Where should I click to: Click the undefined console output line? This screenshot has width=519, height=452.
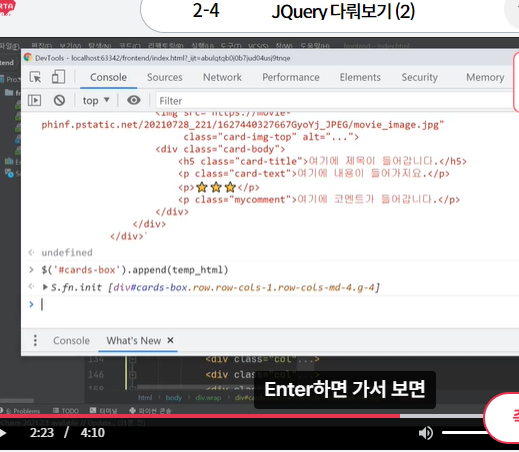coord(67,253)
